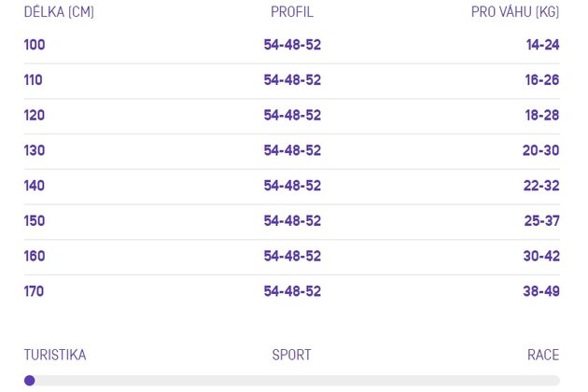
Task: Select the TURISTIKA label
Action: click(55, 355)
